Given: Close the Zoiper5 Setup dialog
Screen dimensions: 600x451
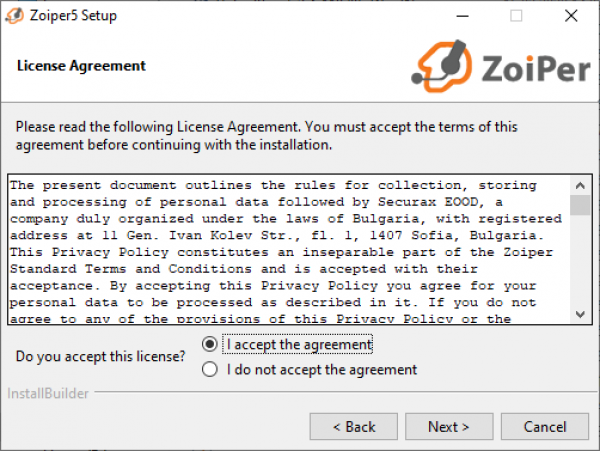Looking at the screenshot, I should point(571,16).
